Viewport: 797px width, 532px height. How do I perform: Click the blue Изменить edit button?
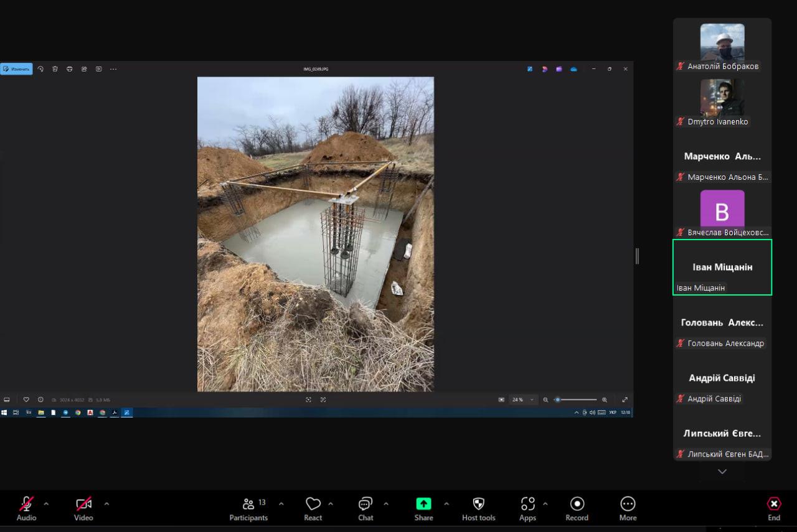(x=17, y=69)
